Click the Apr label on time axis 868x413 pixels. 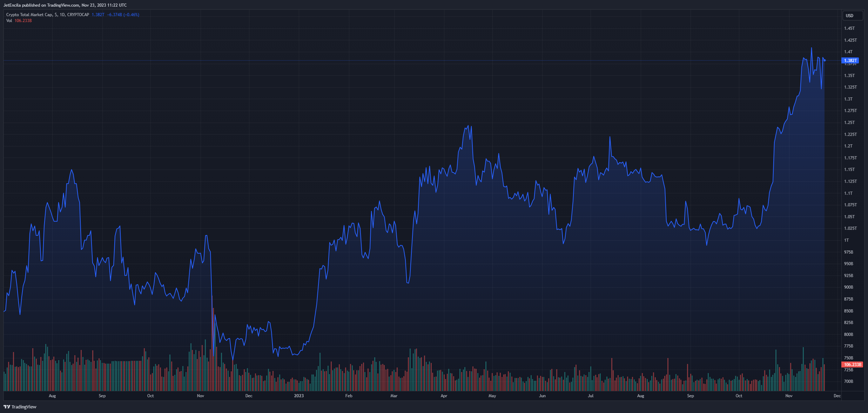(444, 396)
